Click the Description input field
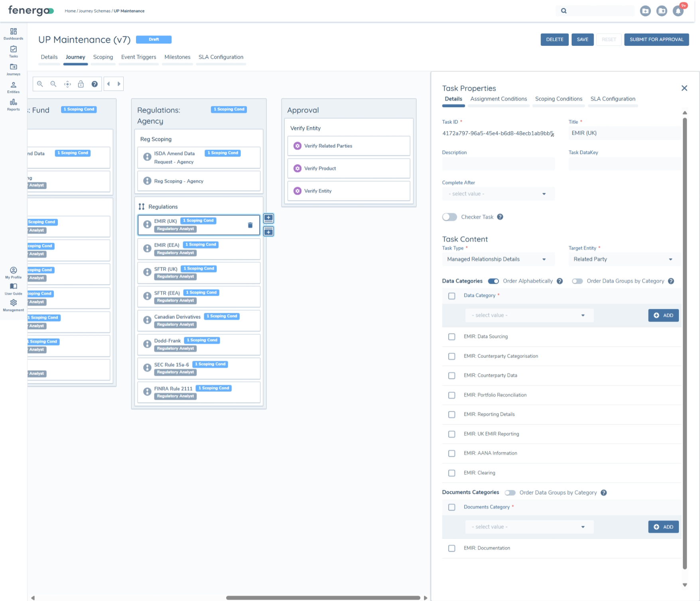The height and width of the screenshot is (601, 700). [x=498, y=163]
